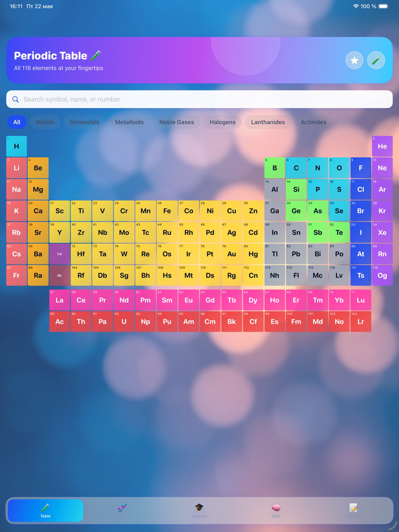Viewport: 399px width, 532px height.
Task: Select the Oganesson (Og) tile
Action: point(382,276)
